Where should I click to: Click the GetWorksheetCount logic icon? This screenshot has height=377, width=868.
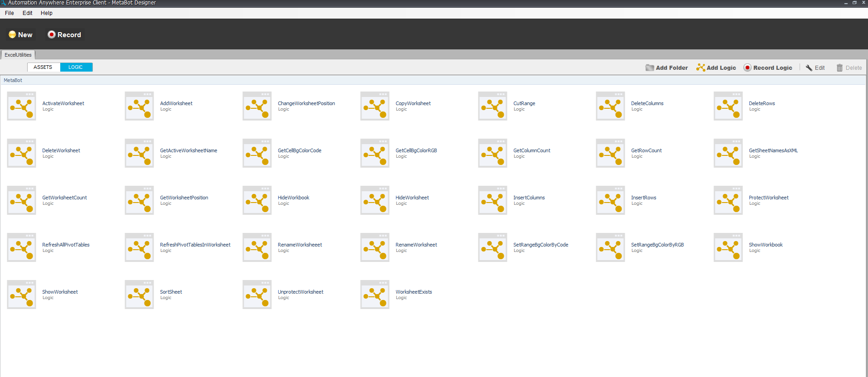(22, 200)
